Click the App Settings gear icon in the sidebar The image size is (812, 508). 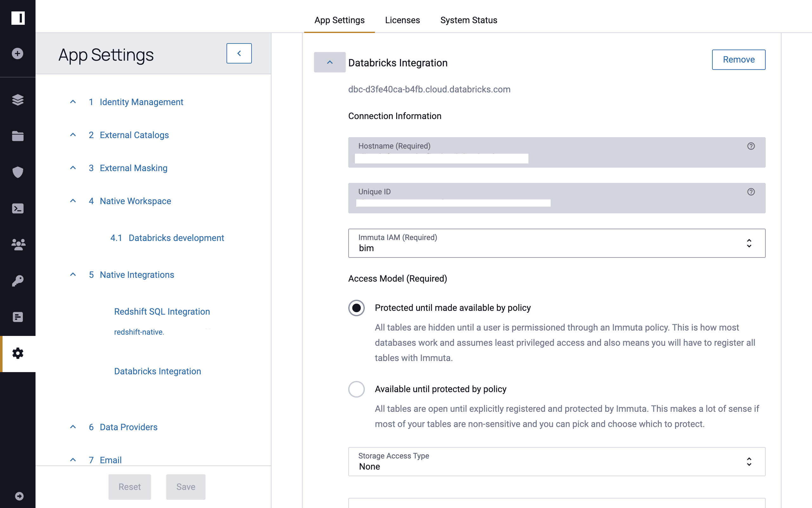[17, 353]
